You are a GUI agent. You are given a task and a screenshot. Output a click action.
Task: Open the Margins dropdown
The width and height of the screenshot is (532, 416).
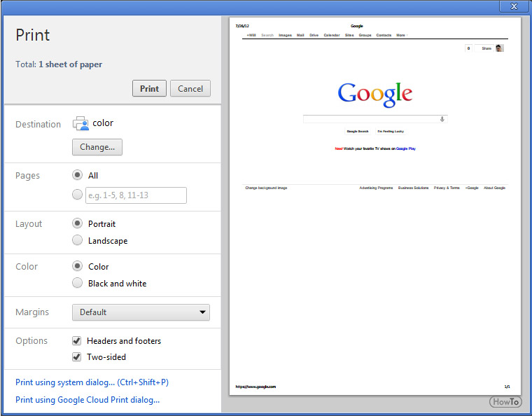click(x=141, y=312)
